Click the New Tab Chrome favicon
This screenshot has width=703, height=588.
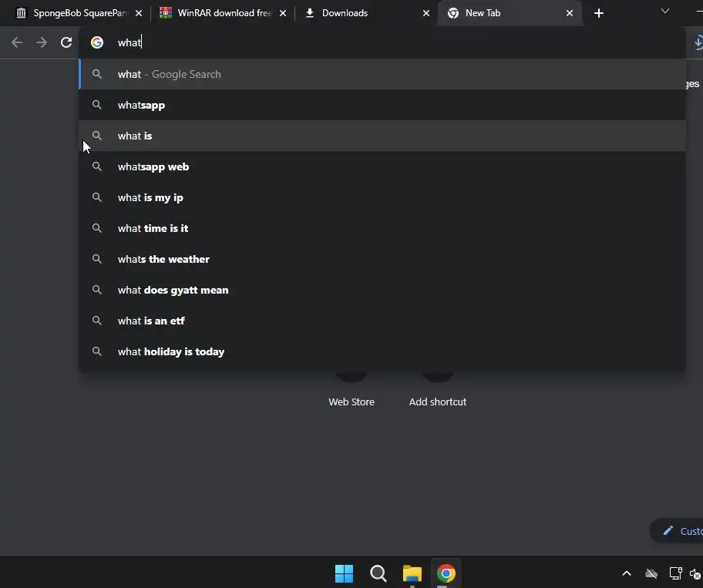pos(453,13)
